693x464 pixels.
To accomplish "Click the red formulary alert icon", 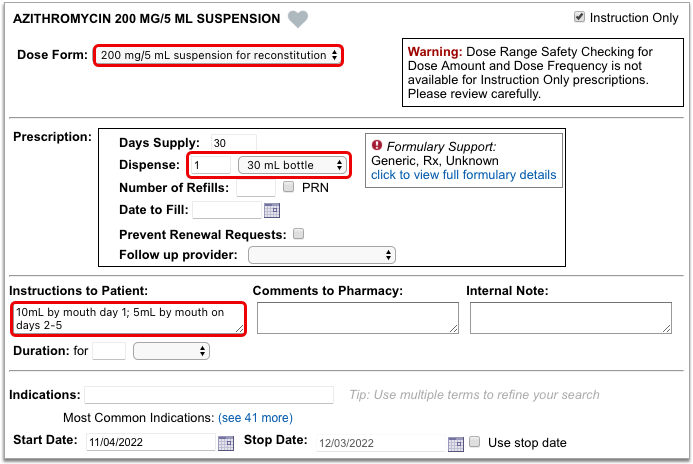I will point(377,145).
